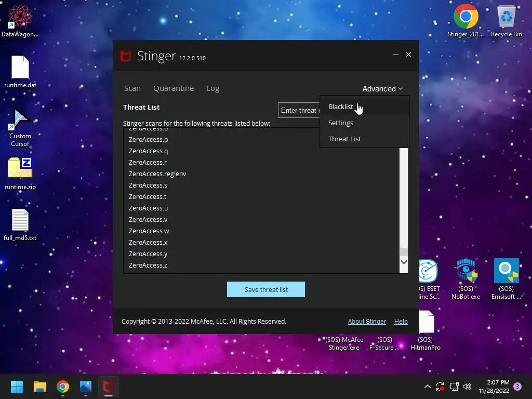The image size is (532, 399).
Task: Focus the Enter threat name search field
Action: click(x=299, y=110)
